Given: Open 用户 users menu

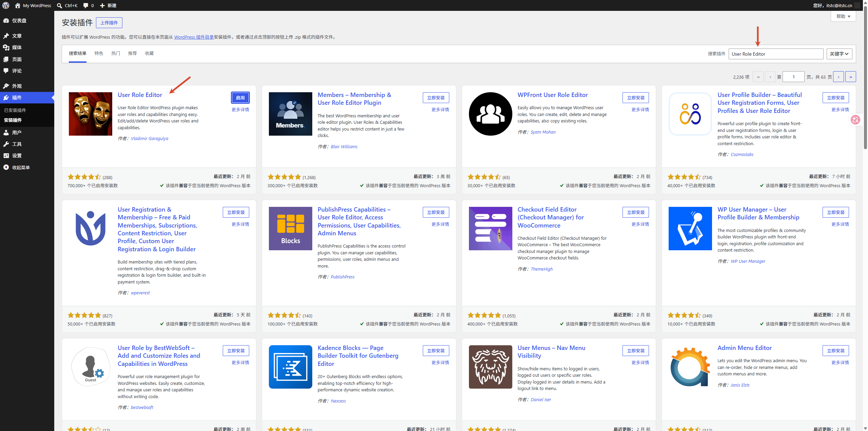Looking at the screenshot, I should click(x=27, y=133).
